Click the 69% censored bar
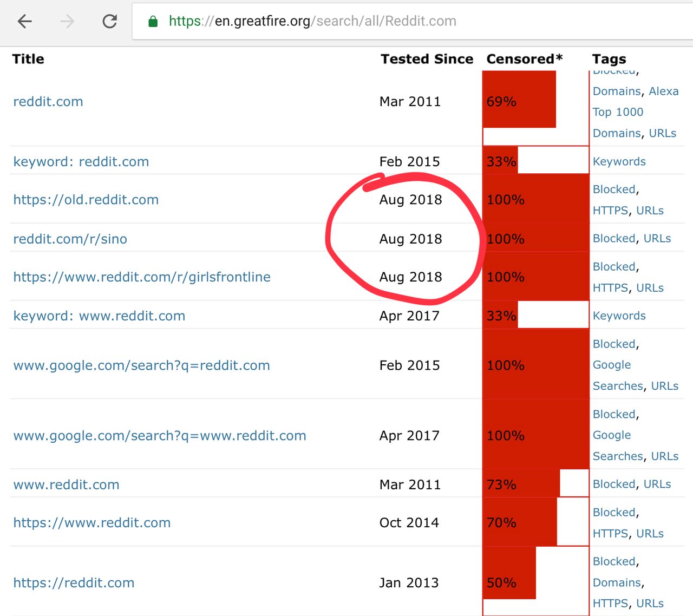The image size is (693, 616). pos(519,100)
